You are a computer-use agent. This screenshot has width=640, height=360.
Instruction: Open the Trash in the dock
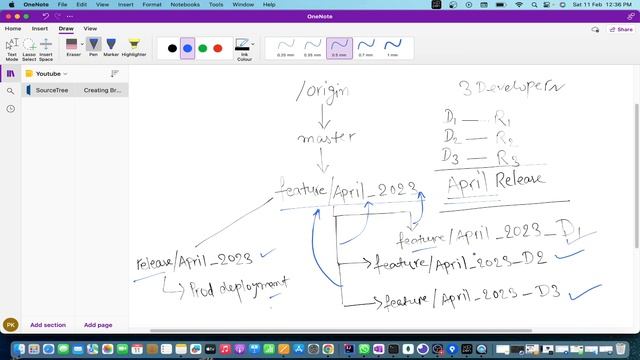620,349
